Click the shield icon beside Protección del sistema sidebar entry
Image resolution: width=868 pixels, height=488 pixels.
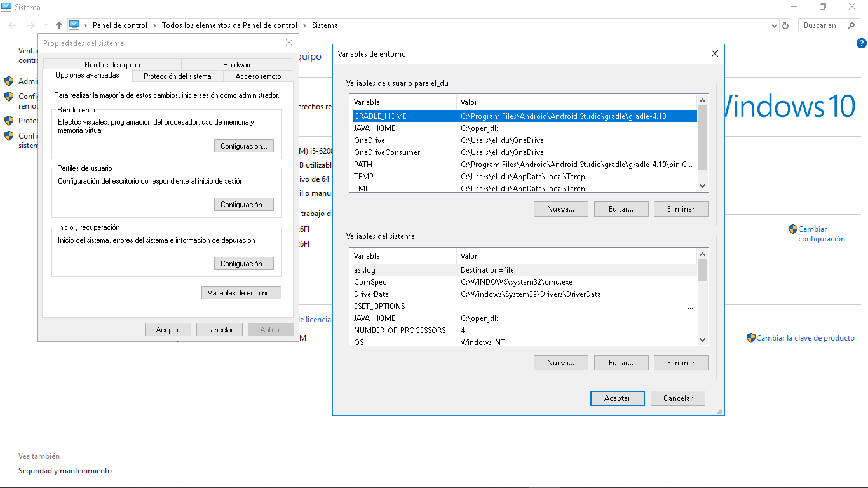pyautogui.click(x=9, y=120)
